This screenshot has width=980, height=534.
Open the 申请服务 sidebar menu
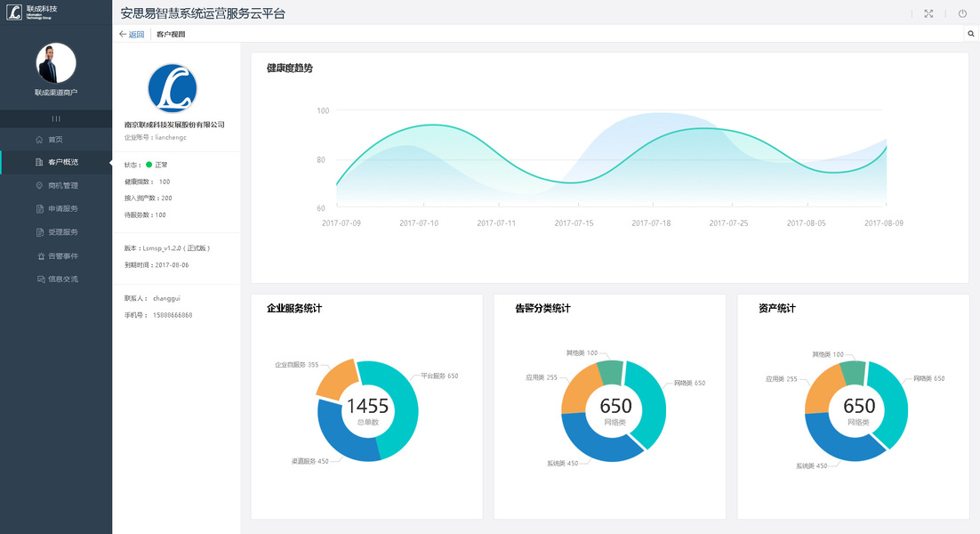point(56,209)
